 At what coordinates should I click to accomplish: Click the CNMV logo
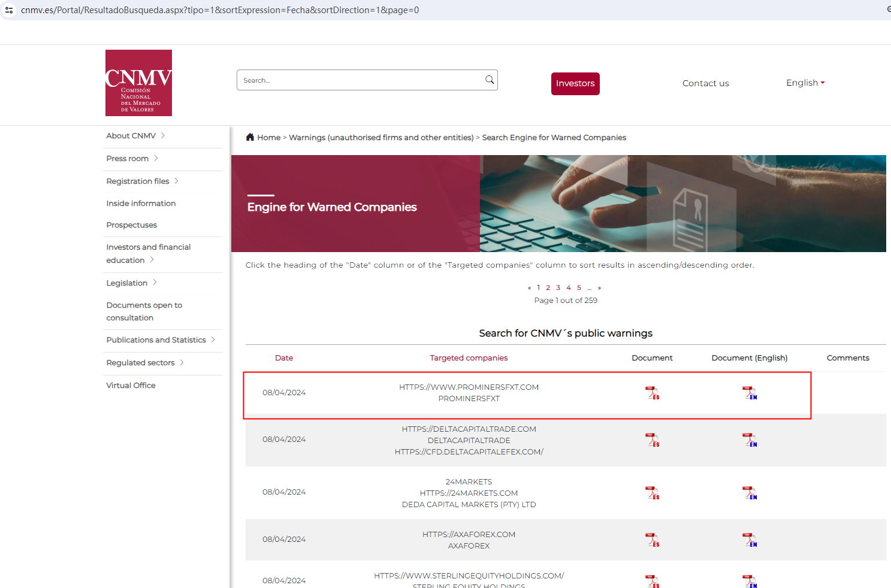click(138, 83)
